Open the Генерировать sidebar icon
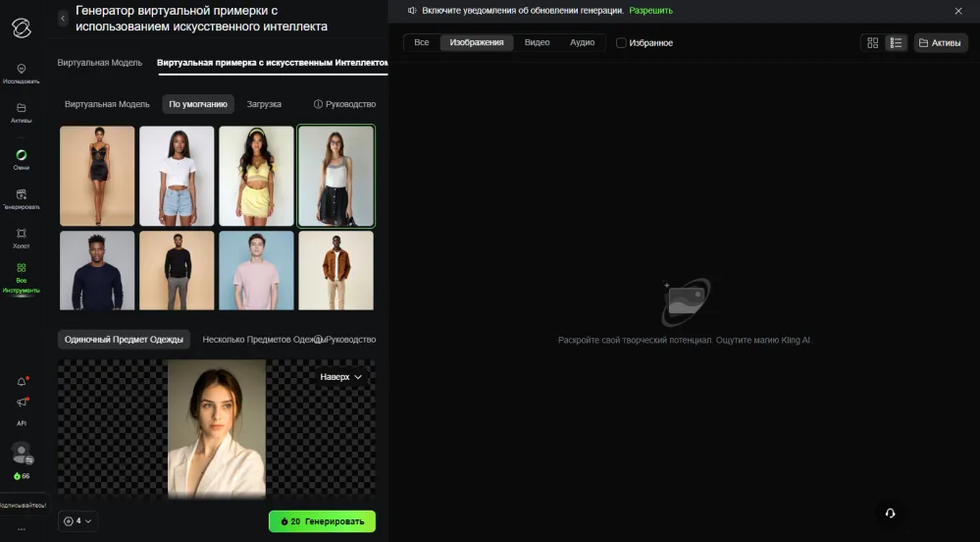Screen dimensions: 980x542 [22, 194]
